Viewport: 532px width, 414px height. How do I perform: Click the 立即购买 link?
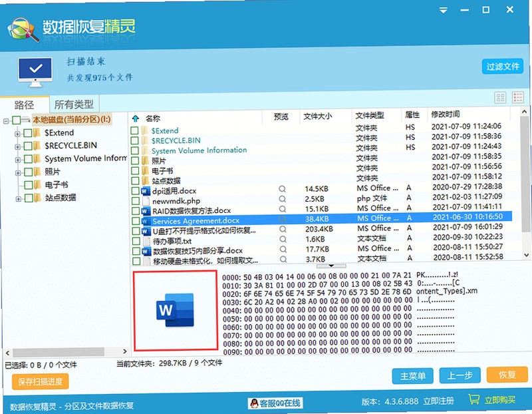(x=500, y=400)
